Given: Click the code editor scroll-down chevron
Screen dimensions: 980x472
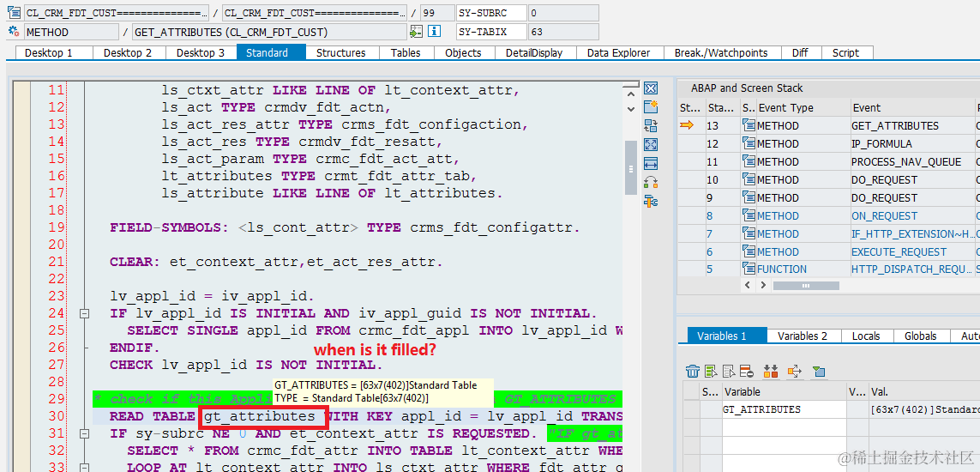Looking at the screenshot, I should tap(631, 109).
